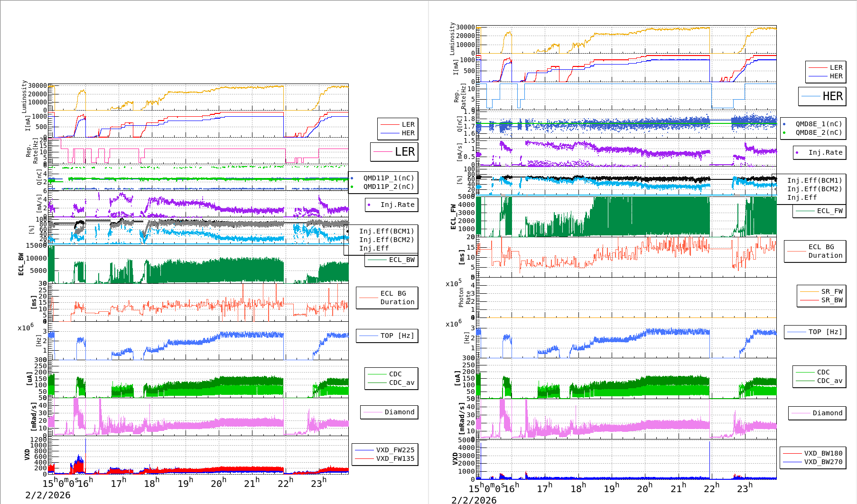This screenshot has height=504, width=857.
Task: Click purple Inj.Rate legend marker, left plot
Action: [369, 205]
